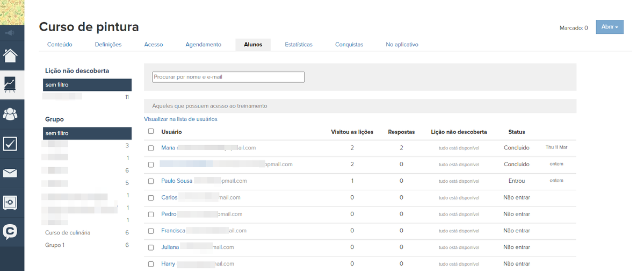
Task: Select 'sem filtro' under Lição não descoberta
Action: 87,85
